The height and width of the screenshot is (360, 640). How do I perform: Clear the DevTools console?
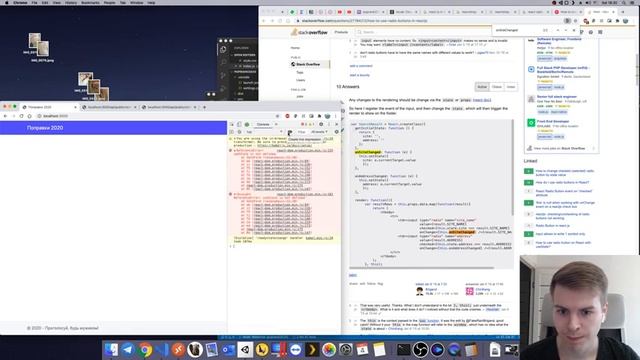tap(239, 132)
